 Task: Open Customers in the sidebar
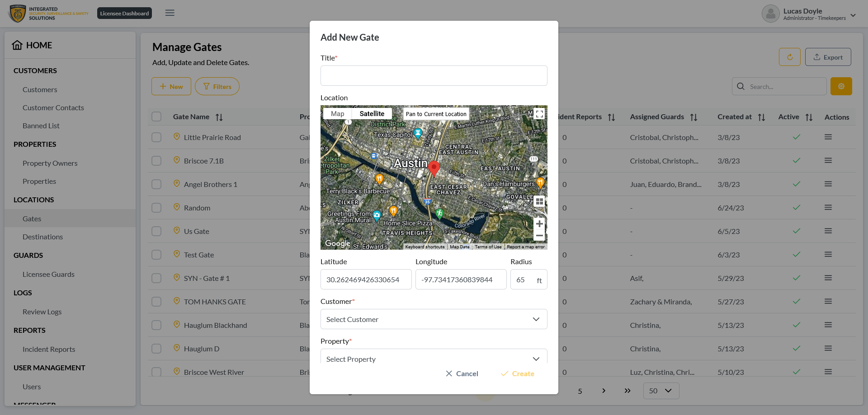pyautogui.click(x=40, y=89)
